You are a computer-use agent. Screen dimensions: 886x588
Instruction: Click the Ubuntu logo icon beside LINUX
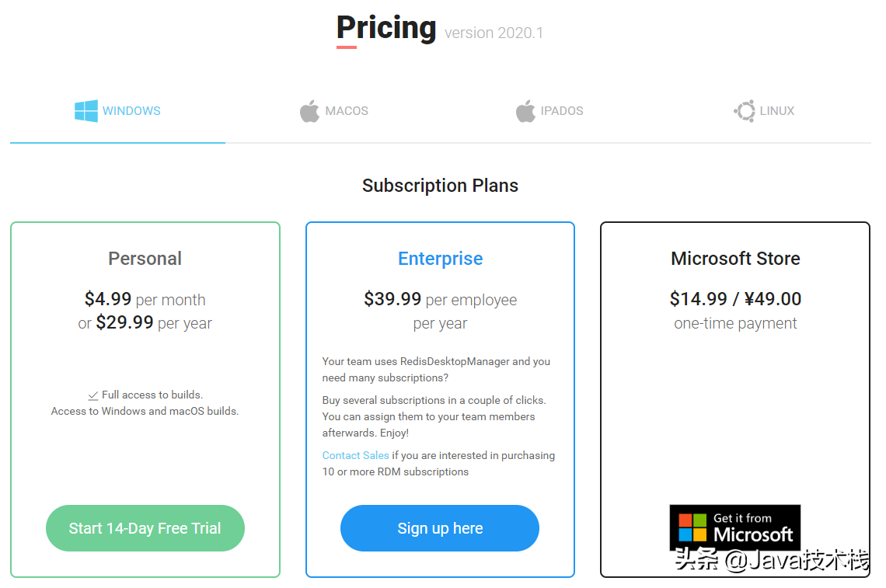pyautogui.click(x=745, y=111)
